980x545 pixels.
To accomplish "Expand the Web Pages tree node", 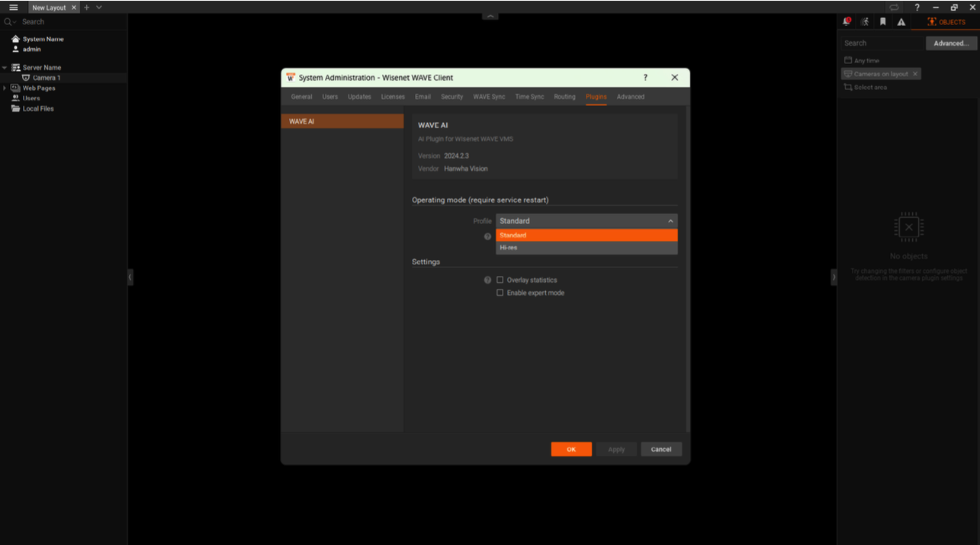I will [x=5, y=88].
